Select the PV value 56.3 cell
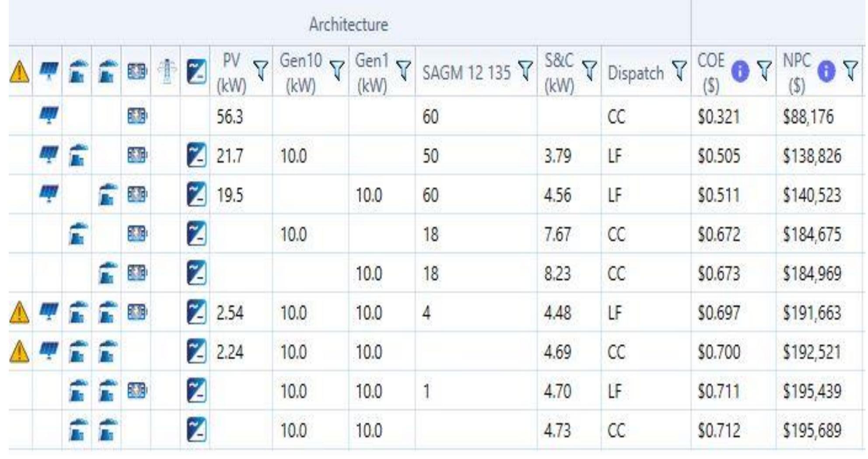The height and width of the screenshot is (459, 868). click(x=230, y=117)
